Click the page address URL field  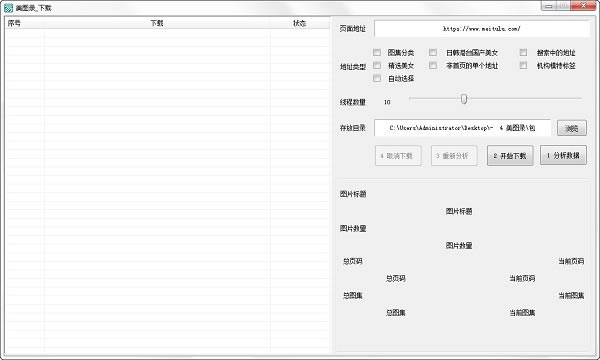[482, 29]
